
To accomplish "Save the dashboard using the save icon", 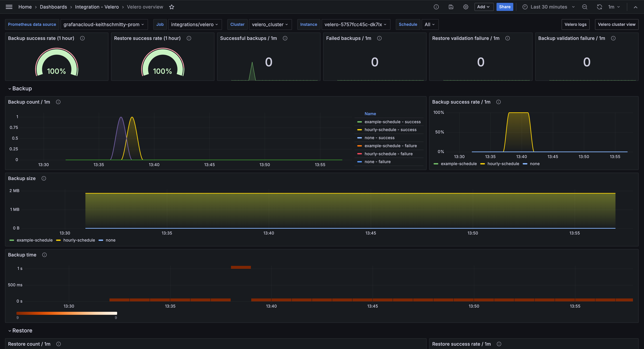I will point(451,7).
